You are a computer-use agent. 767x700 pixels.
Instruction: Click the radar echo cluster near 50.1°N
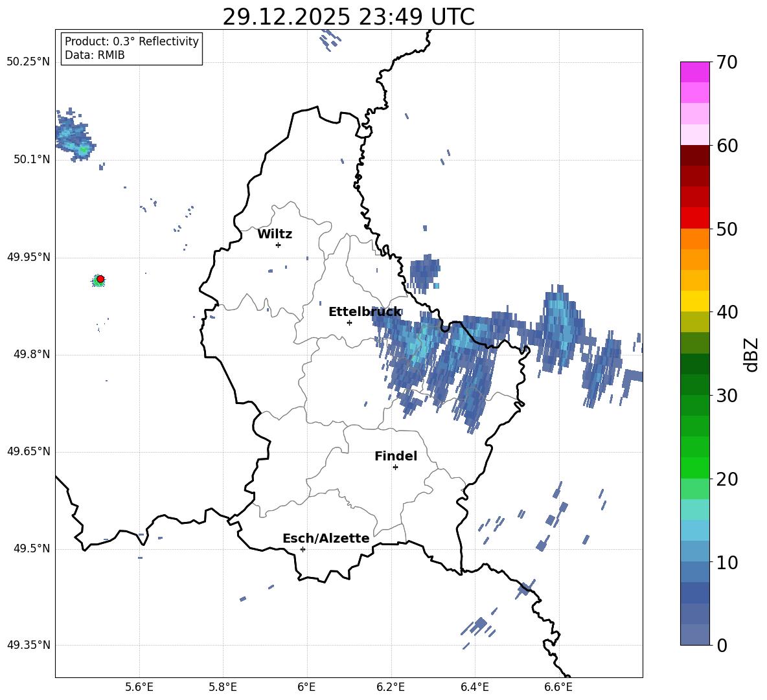[x=74, y=136]
